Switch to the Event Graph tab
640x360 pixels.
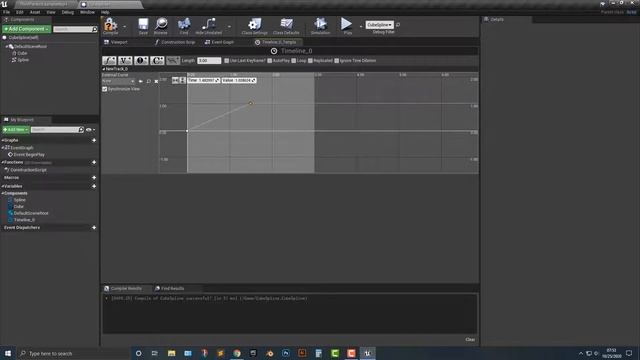click(220, 42)
